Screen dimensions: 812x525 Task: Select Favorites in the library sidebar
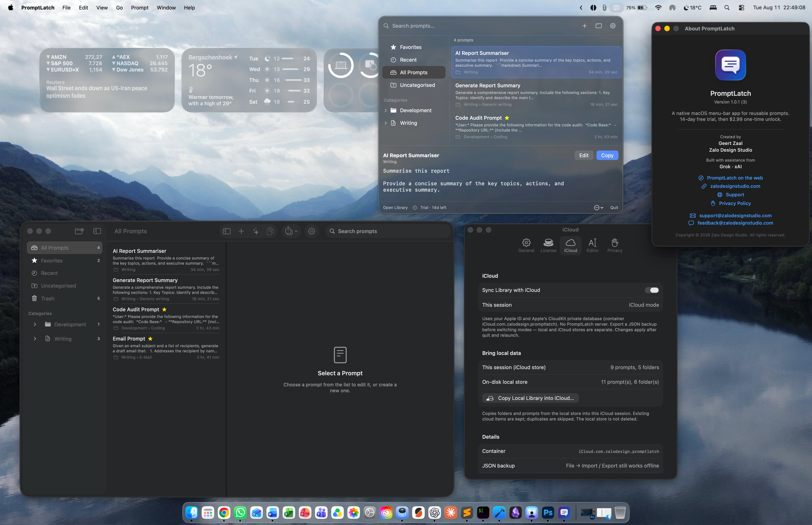click(64, 261)
